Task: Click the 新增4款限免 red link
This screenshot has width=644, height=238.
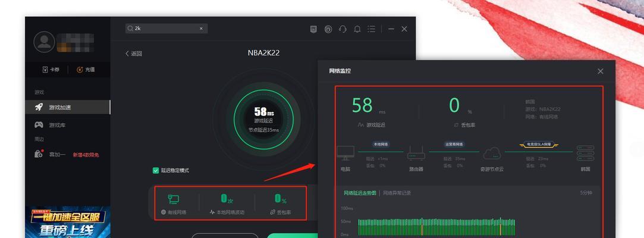Action: click(x=86, y=155)
